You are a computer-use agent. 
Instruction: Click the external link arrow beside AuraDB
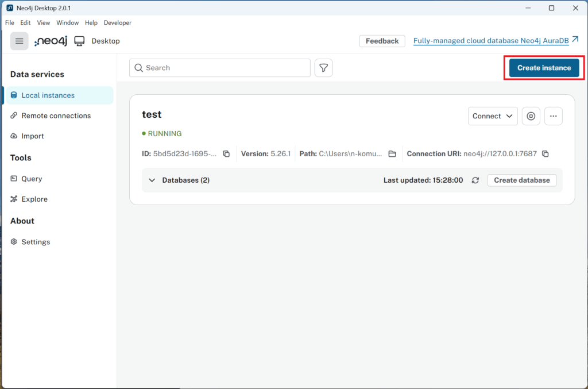coord(575,40)
